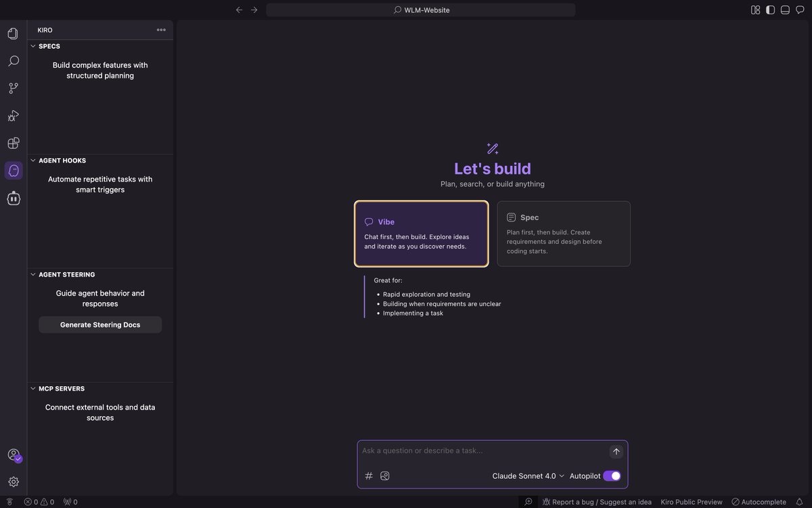Open the errors and warnings count indicator
The image size is (812, 508).
point(39,502)
